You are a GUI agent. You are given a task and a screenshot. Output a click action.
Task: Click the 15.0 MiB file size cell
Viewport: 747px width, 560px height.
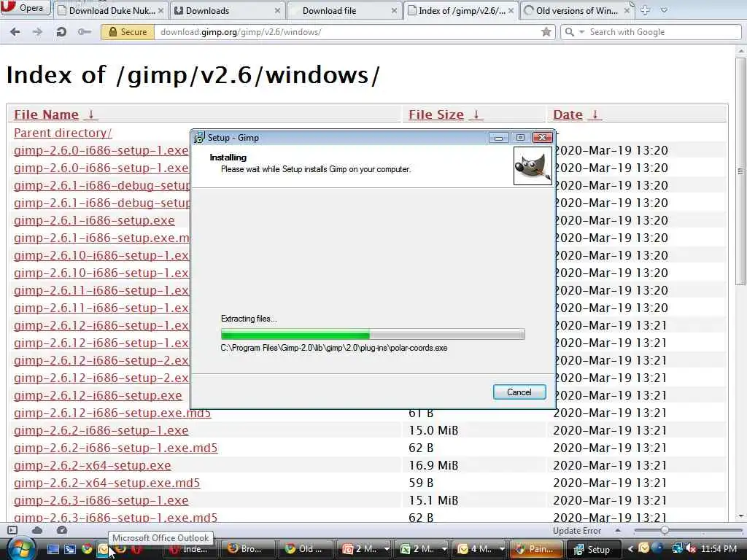[x=433, y=430]
